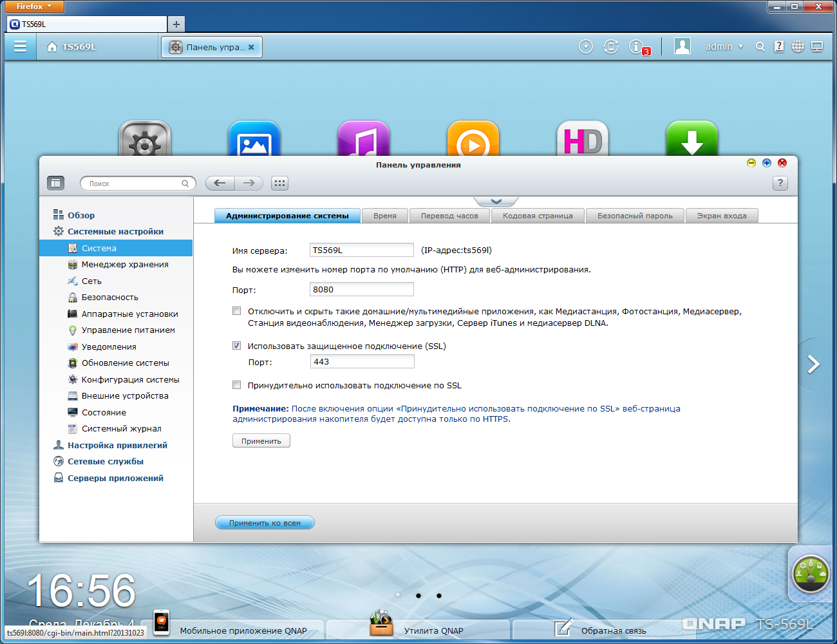This screenshot has width=837, height=644.
Task: Open Аппаратные установки settings
Action: click(x=123, y=314)
